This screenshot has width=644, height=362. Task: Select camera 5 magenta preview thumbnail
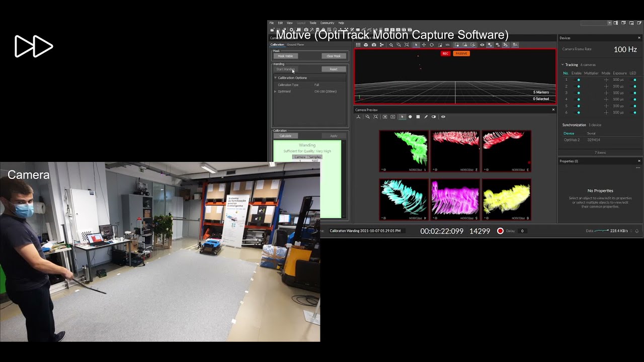pyautogui.click(x=455, y=200)
